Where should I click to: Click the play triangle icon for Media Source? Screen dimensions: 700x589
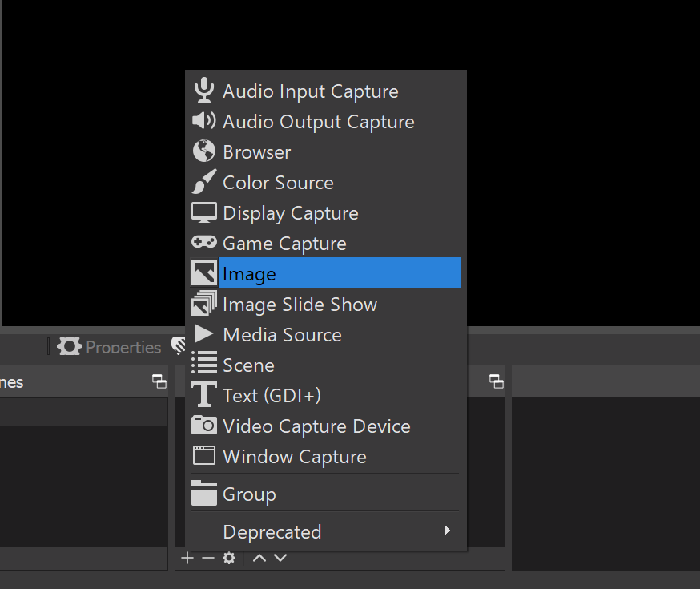pyautogui.click(x=204, y=334)
